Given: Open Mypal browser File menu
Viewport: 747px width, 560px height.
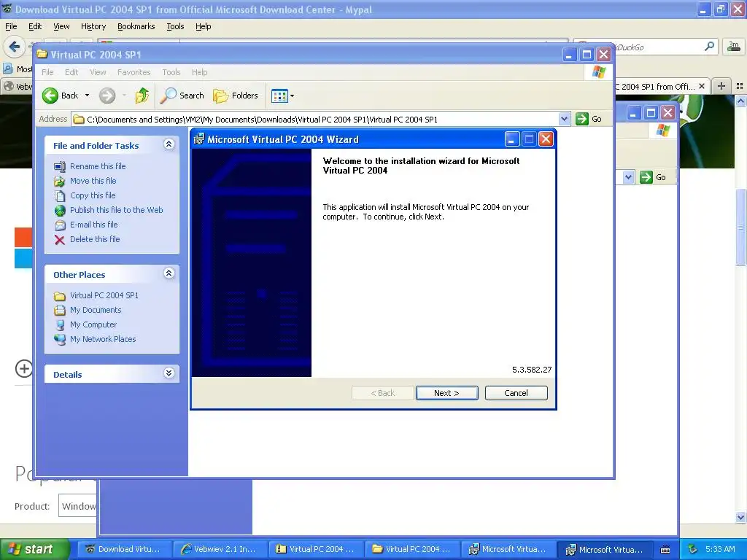Looking at the screenshot, I should point(11,26).
